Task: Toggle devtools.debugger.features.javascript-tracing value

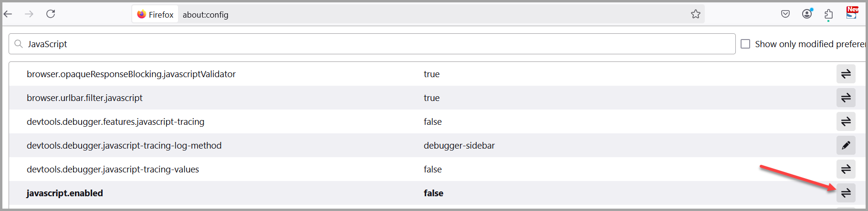Action: click(846, 121)
